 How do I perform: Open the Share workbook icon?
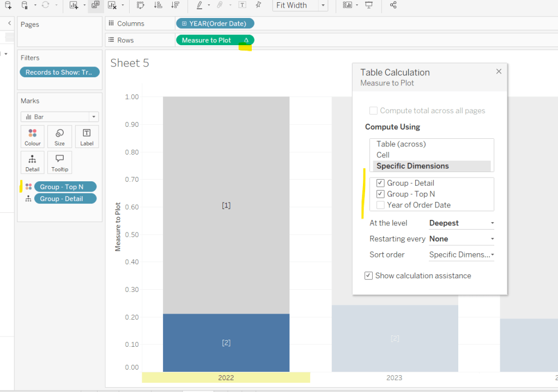tap(393, 5)
